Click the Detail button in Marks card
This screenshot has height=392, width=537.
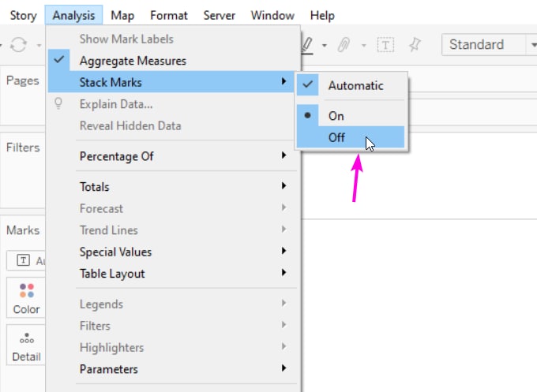26,345
